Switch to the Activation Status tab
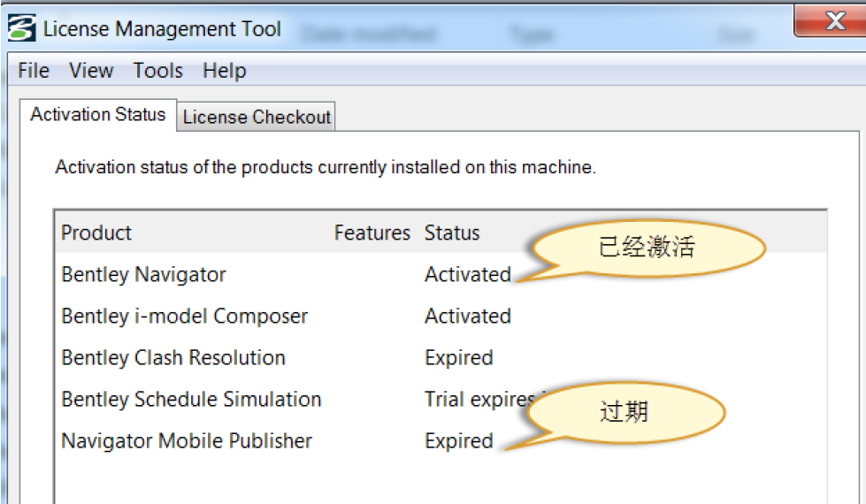 (98, 115)
